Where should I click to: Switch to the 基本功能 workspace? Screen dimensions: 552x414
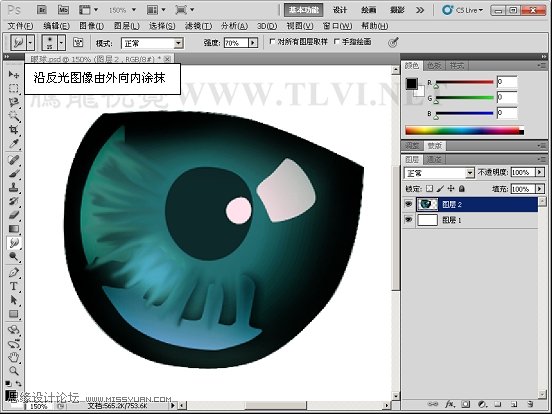click(303, 10)
